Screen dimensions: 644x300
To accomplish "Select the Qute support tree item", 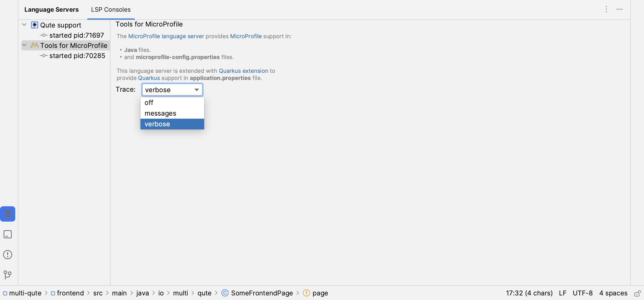I will click(x=61, y=25).
